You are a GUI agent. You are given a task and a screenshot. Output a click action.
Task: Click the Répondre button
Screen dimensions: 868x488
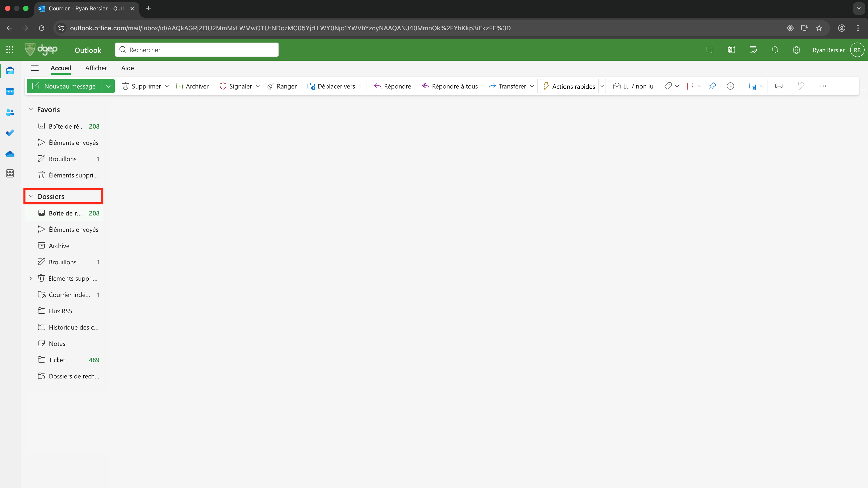[x=393, y=86]
